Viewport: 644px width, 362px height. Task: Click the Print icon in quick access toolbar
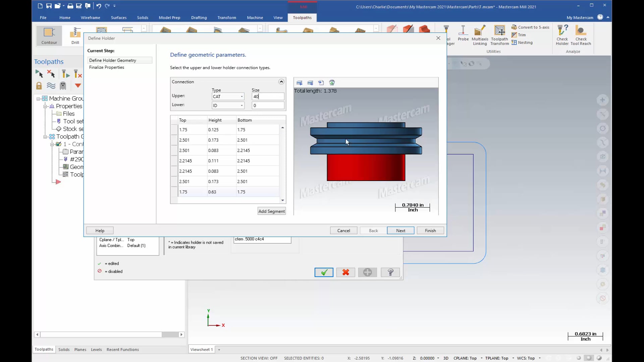click(x=70, y=6)
